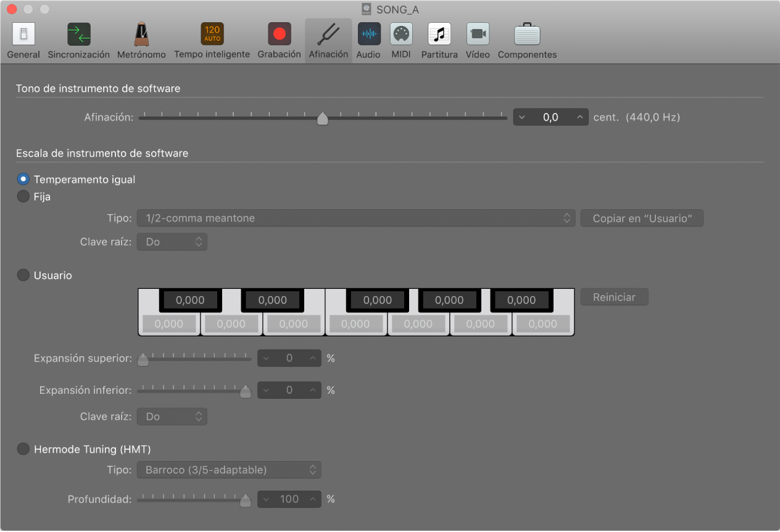Open Tempo inteligente settings icon
This screenshot has width=780, height=532.
click(212, 35)
